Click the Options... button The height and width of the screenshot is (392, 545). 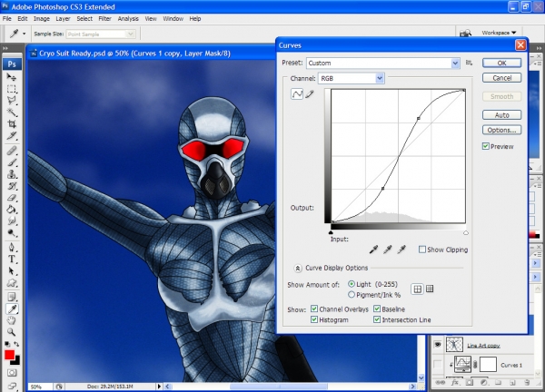(501, 130)
